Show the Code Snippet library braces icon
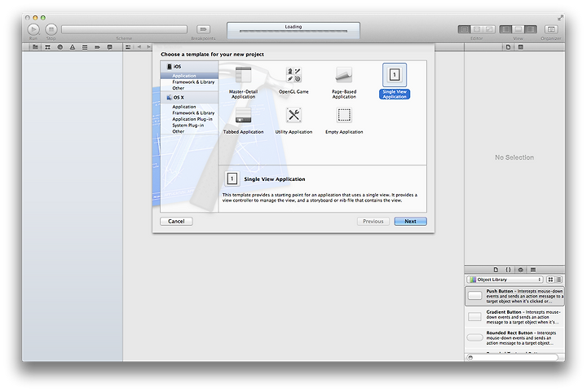This screenshot has width=587, height=392. point(508,270)
